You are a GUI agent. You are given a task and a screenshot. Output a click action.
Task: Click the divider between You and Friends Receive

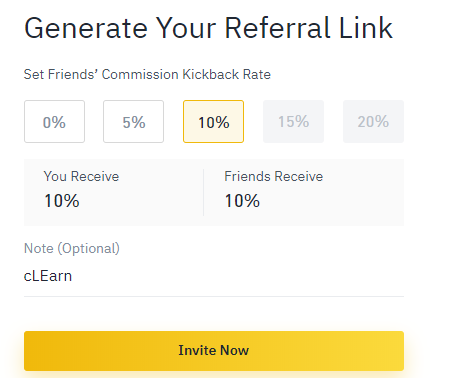(203, 192)
